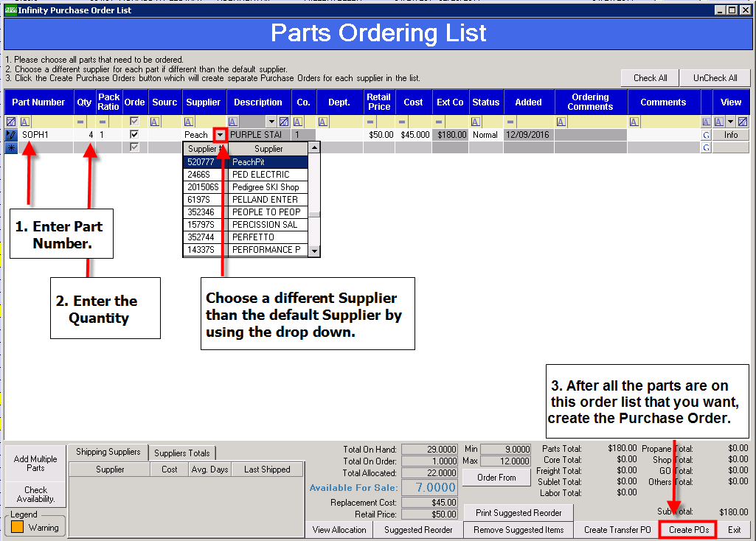Select PERFORMANCE P supplier entry

click(x=246, y=250)
